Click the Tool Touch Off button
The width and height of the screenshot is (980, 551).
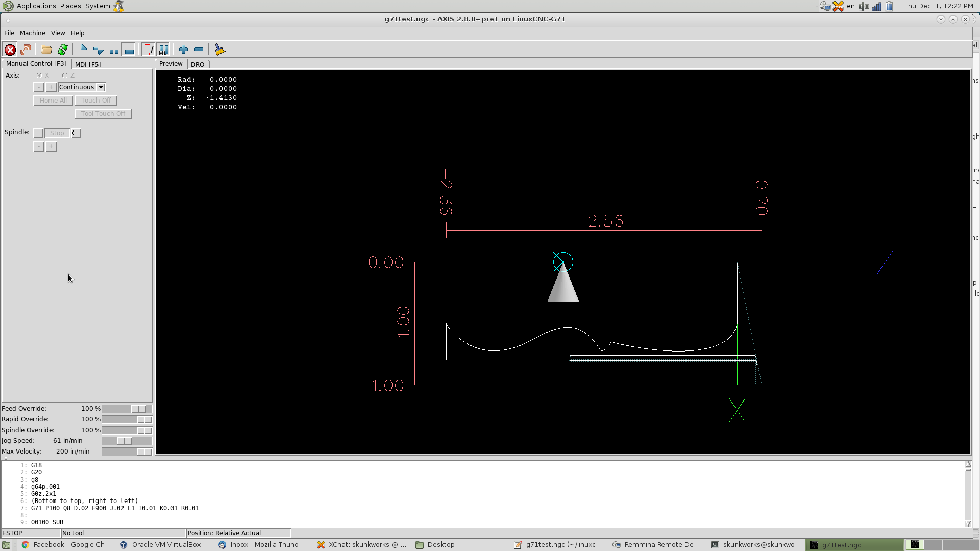click(x=103, y=114)
